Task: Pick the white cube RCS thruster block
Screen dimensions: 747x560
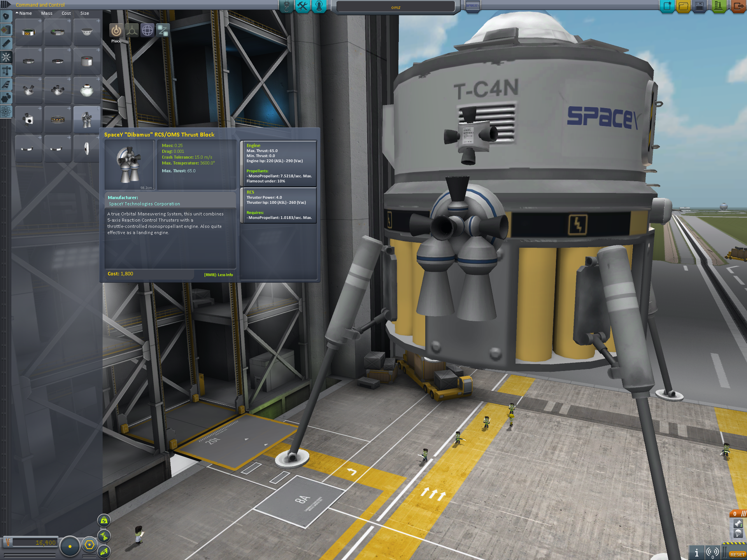Action: click(28, 120)
